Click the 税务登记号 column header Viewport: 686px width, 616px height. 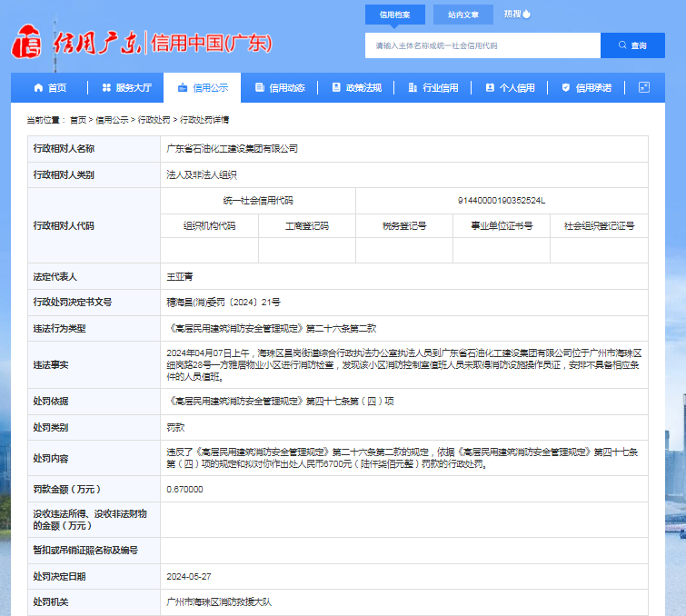(404, 226)
